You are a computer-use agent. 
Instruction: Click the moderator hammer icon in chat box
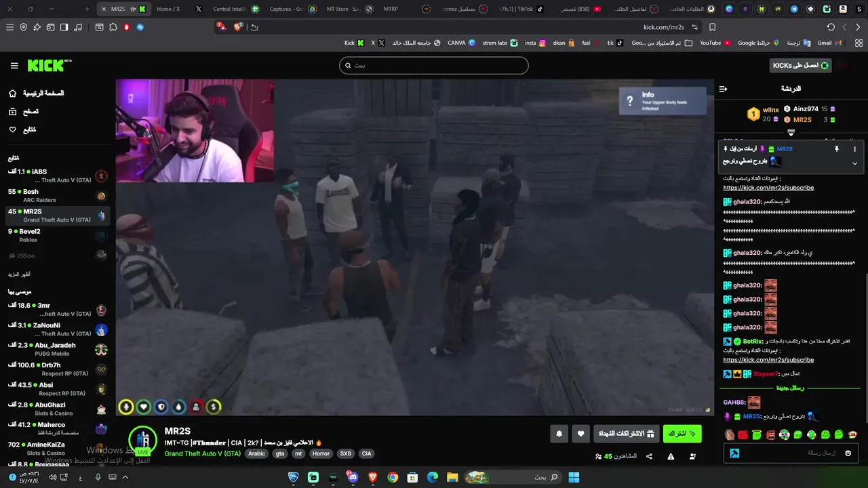pos(734,453)
